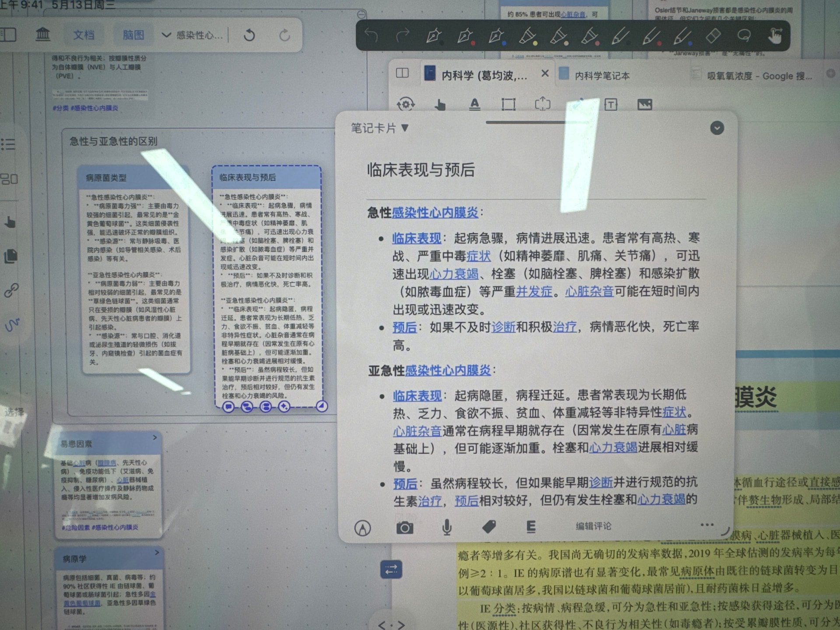This screenshot has height=630, width=840.
Task: Toggle the swap layout button
Action: [391, 569]
